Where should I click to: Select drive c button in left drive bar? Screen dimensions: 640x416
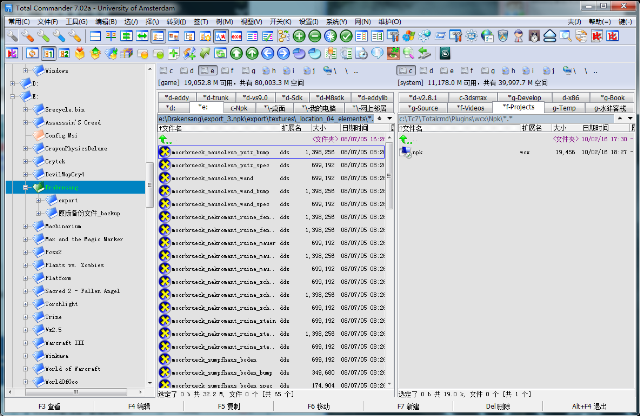point(167,71)
